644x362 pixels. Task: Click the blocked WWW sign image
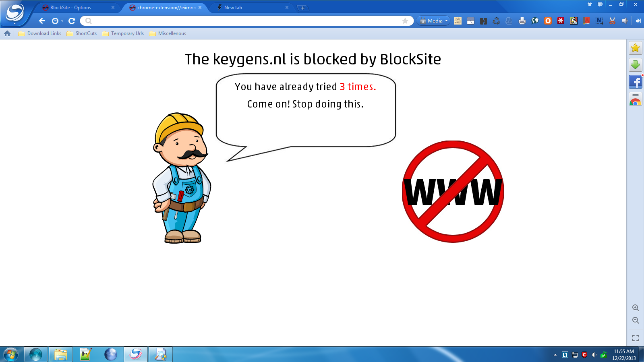pos(453,191)
